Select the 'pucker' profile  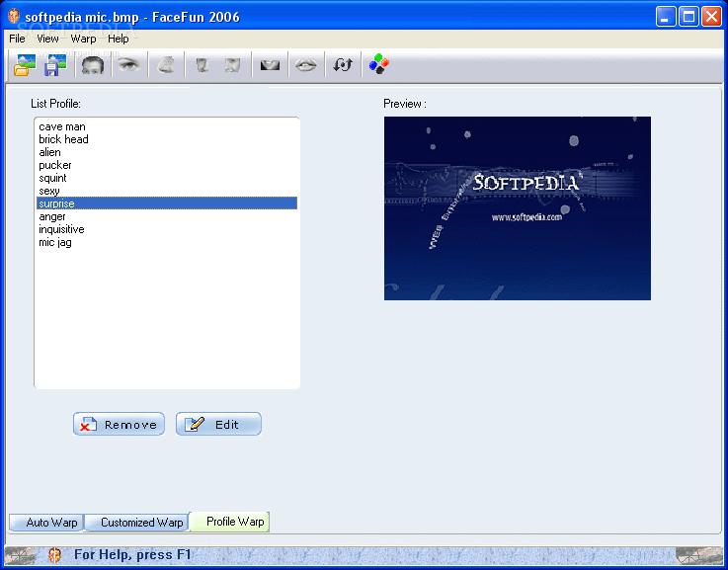[167, 165]
